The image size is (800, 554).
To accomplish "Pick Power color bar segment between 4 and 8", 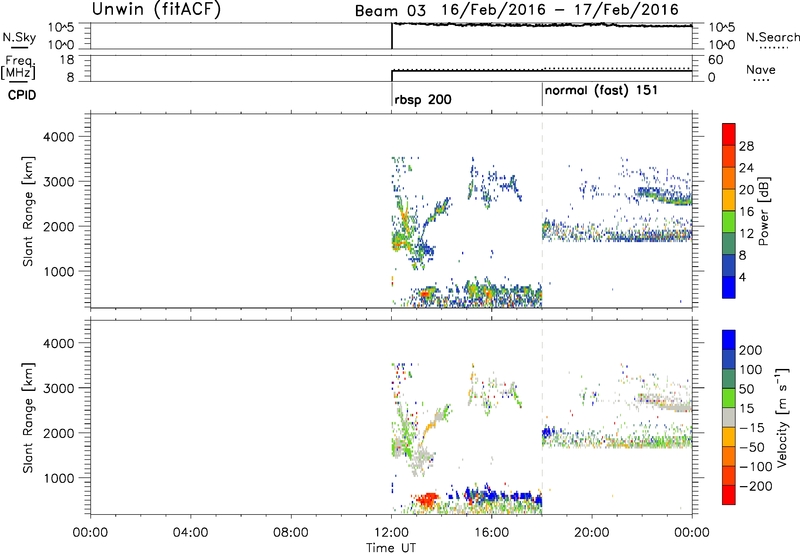I will pos(729,265).
